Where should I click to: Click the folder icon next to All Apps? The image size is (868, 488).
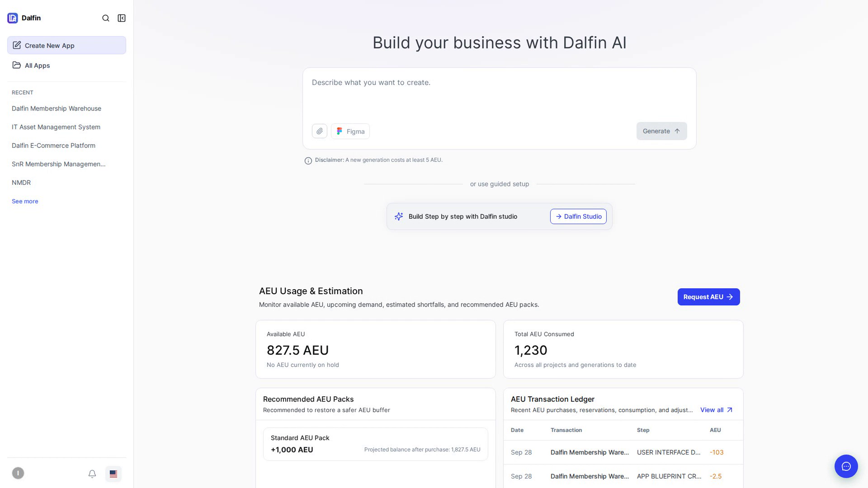click(x=17, y=65)
